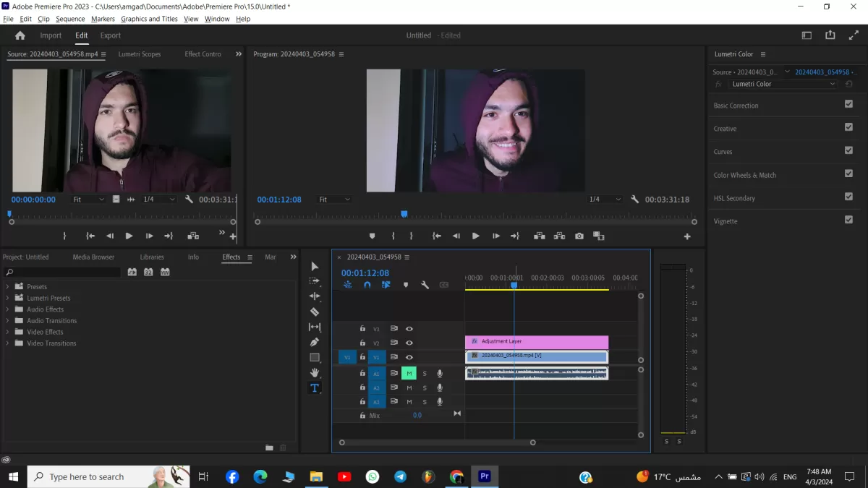This screenshot has width=868, height=488.
Task: Click the Effects search field
Action: coord(62,272)
